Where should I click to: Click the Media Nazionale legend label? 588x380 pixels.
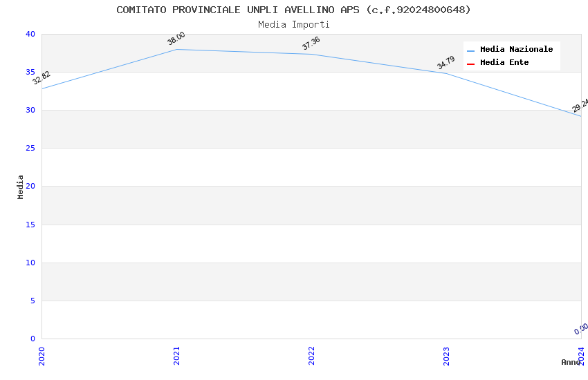pyautogui.click(x=516, y=49)
